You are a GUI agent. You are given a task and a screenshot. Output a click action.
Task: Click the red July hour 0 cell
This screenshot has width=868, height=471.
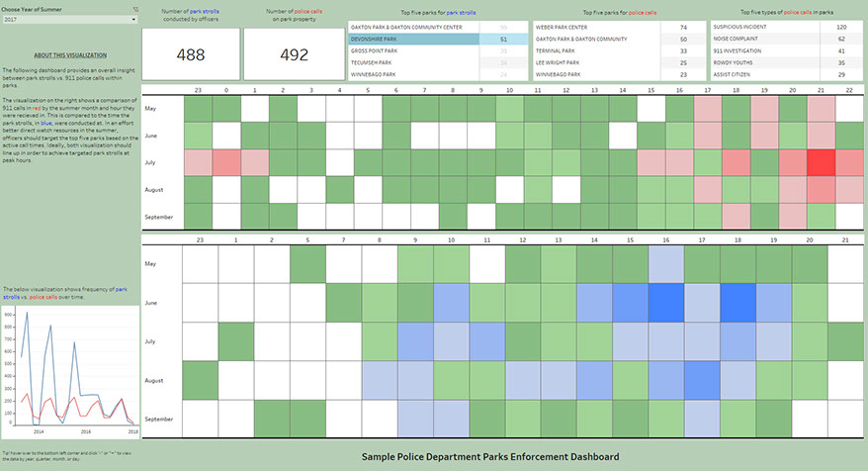(x=226, y=162)
